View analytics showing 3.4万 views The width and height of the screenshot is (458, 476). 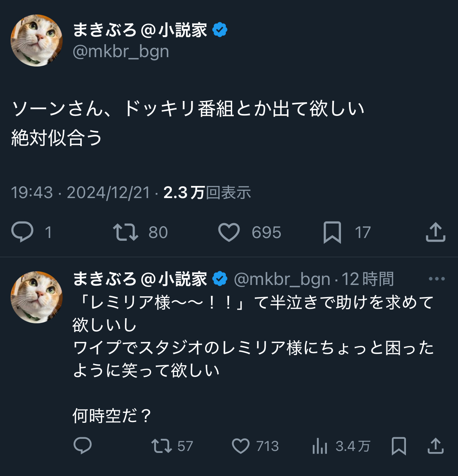click(320, 446)
